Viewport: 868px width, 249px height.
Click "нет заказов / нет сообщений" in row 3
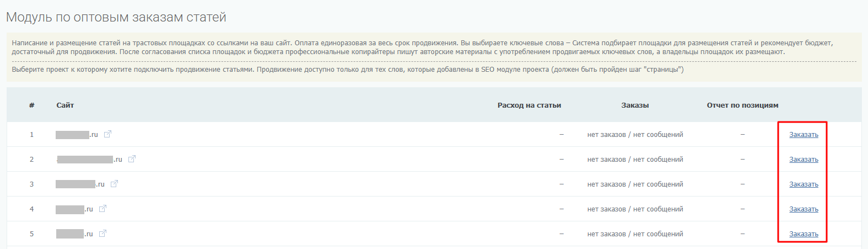(635, 184)
